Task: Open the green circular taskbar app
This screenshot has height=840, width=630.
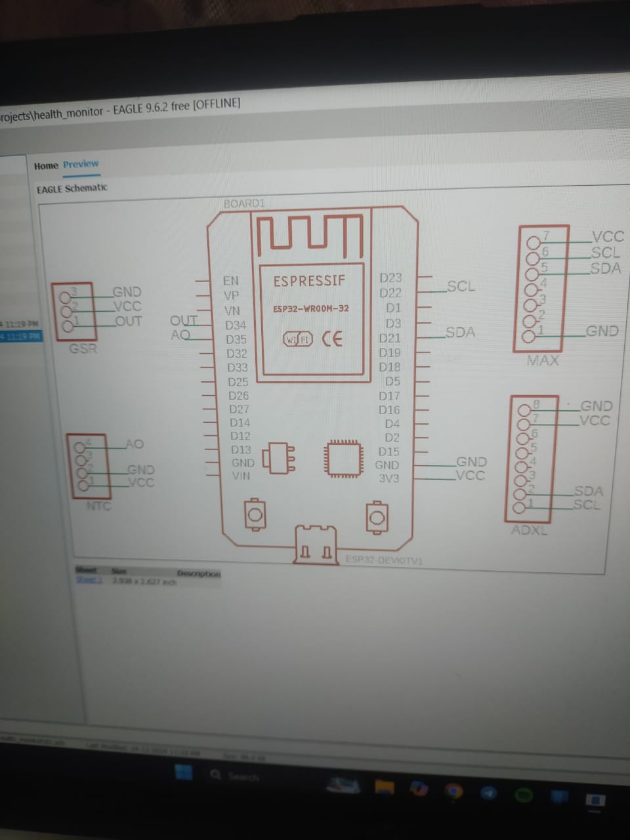Action: (524, 795)
